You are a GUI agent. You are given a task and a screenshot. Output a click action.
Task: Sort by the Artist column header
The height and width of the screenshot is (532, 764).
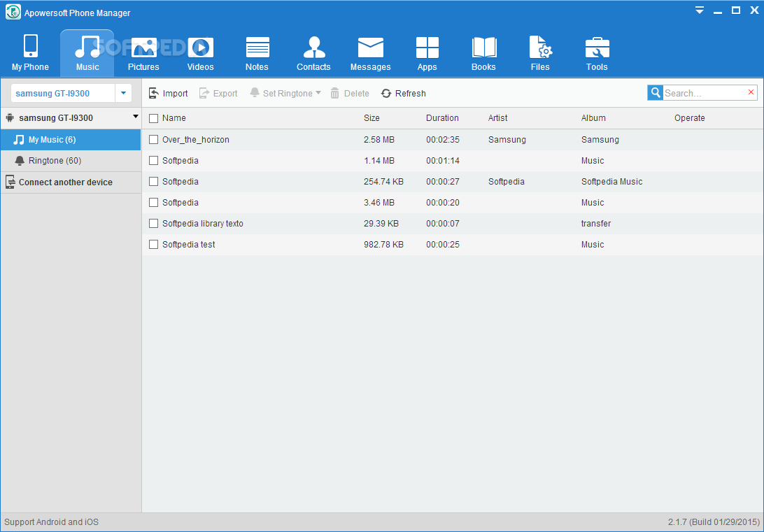[498, 118]
